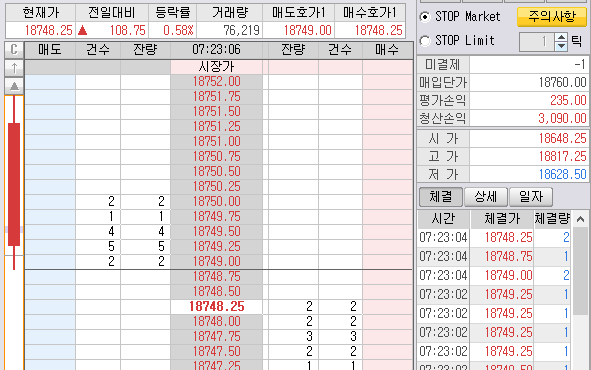Click the trade row with price 18748.75
The height and width of the screenshot is (370, 591).
(x=494, y=257)
